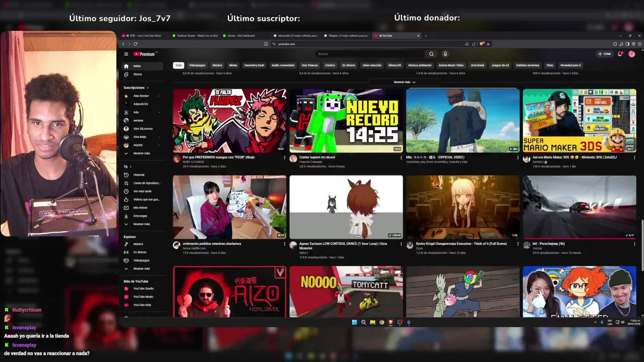This screenshot has width=644, height=362.
Task: Open the Suscripciones section chevron
Action: pos(147,88)
